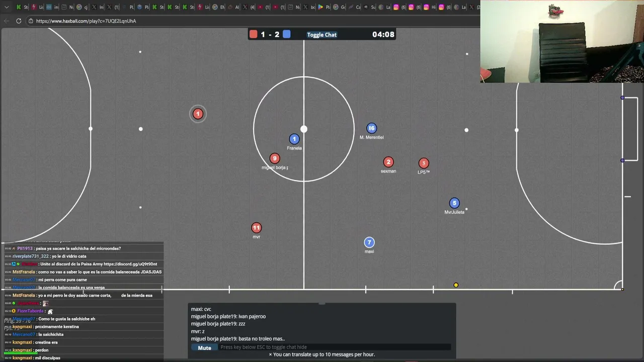Image resolution: width=644 pixels, height=362 pixels.
Task: Click Mercano07's 'mi perra come pura carne' message
Action: [62, 280]
